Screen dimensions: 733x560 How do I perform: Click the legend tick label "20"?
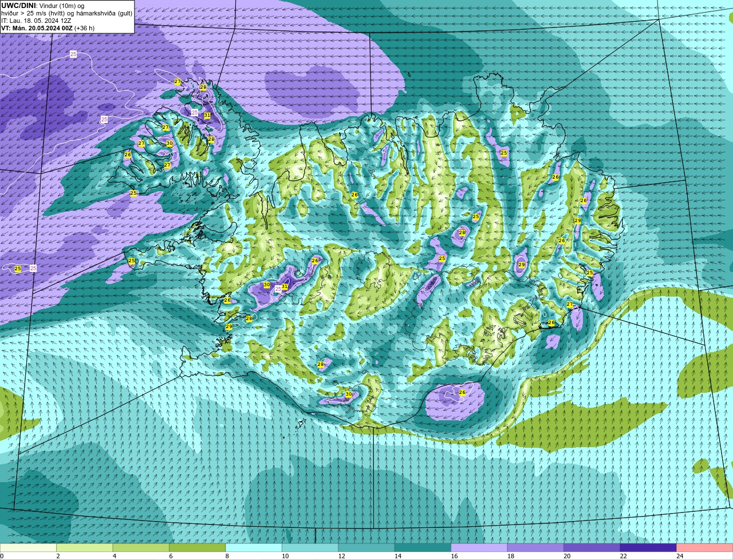tap(567, 556)
